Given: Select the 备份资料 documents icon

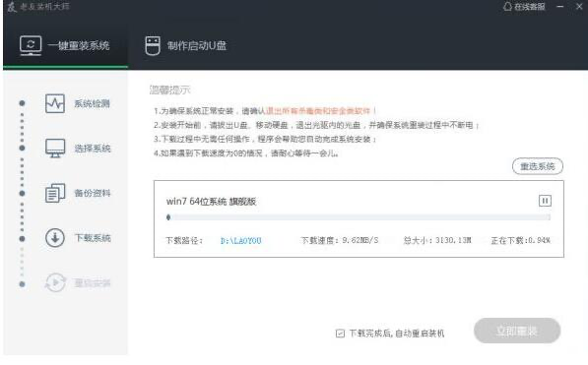Looking at the screenshot, I should (x=55, y=193).
